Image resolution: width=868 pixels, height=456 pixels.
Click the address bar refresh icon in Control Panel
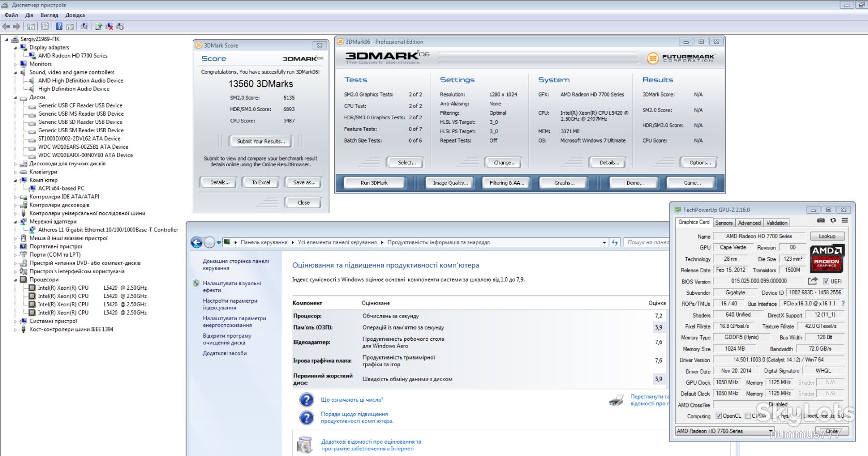615,242
